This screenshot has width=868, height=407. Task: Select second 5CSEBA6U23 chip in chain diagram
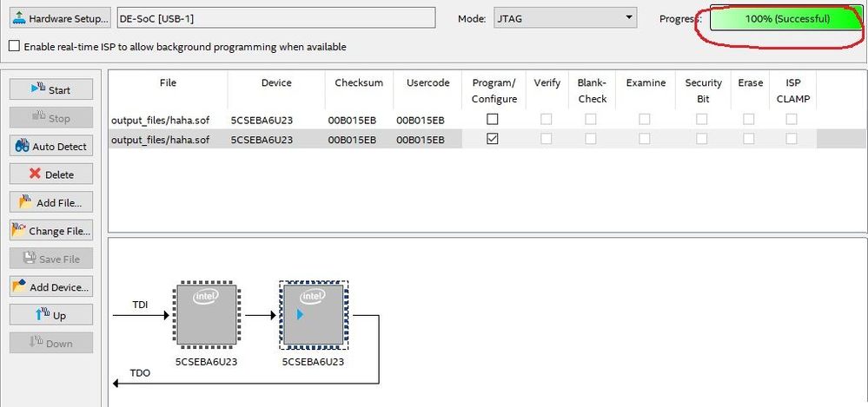click(x=312, y=315)
